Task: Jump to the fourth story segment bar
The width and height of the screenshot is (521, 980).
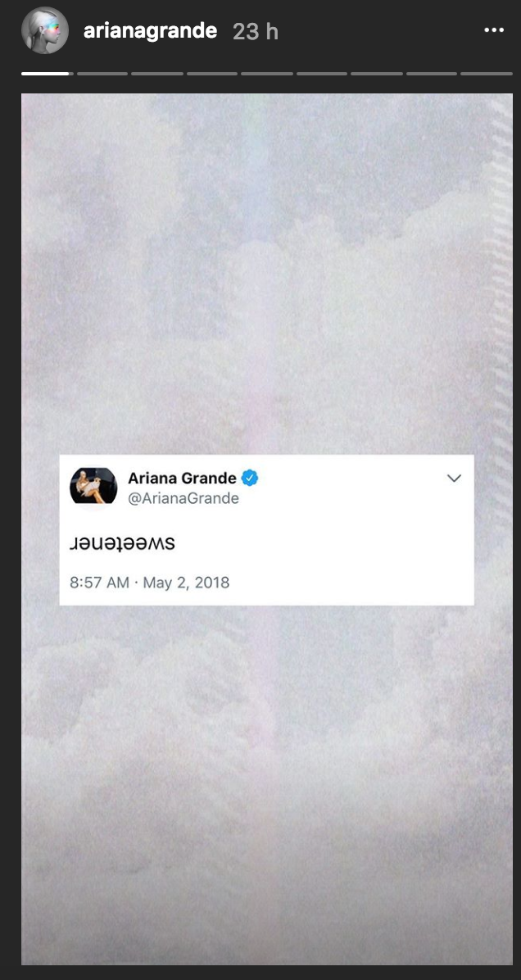Action: (212, 74)
